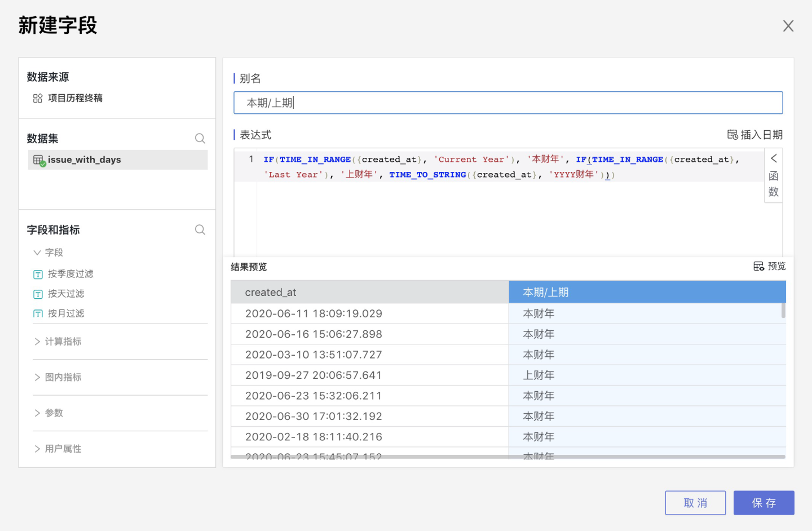This screenshot has height=531, width=812.
Task: Click the preview table vertical scrollbar
Action: 783,311
